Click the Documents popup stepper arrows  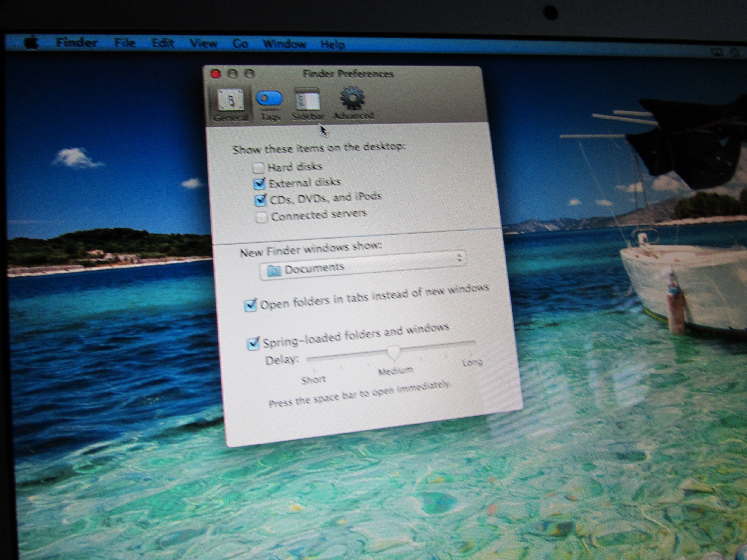pos(459,258)
